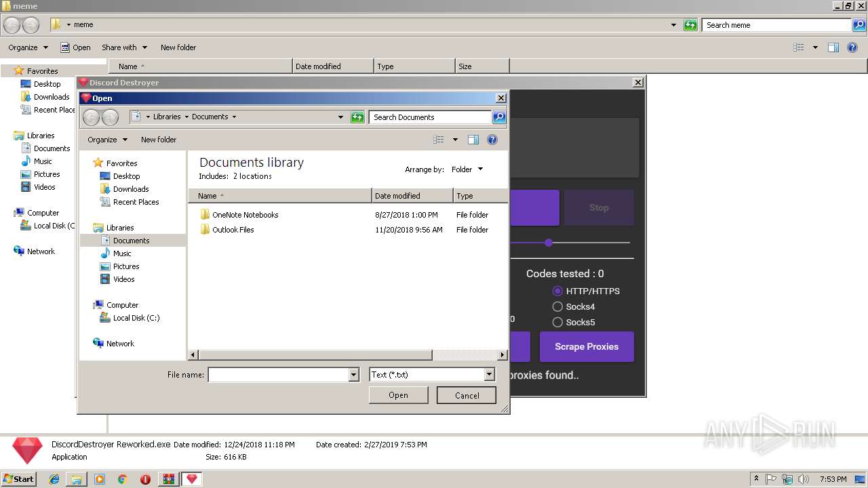Click Libraries breadcrumb in Open dialog
Image resolution: width=868 pixels, height=488 pixels.
(x=167, y=117)
